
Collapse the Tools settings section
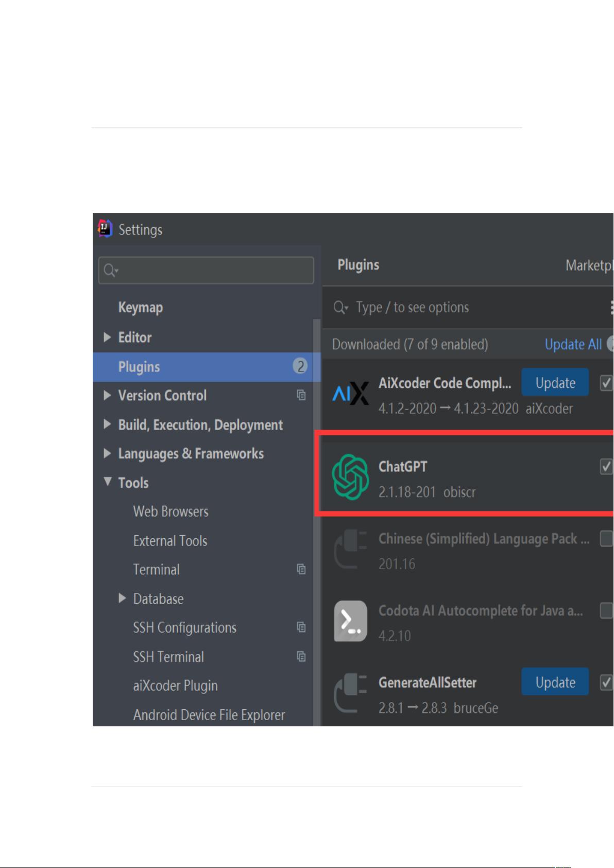107,482
